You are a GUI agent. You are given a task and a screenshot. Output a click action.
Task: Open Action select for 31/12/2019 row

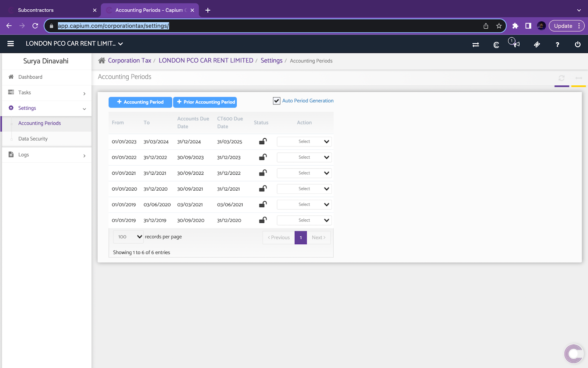tap(304, 220)
